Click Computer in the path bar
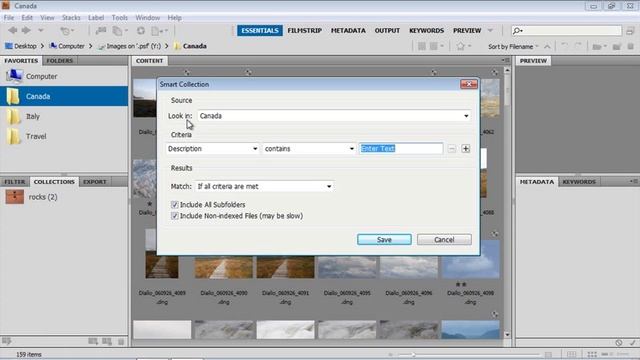Viewport: 640px width, 360px height. click(67, 46)
